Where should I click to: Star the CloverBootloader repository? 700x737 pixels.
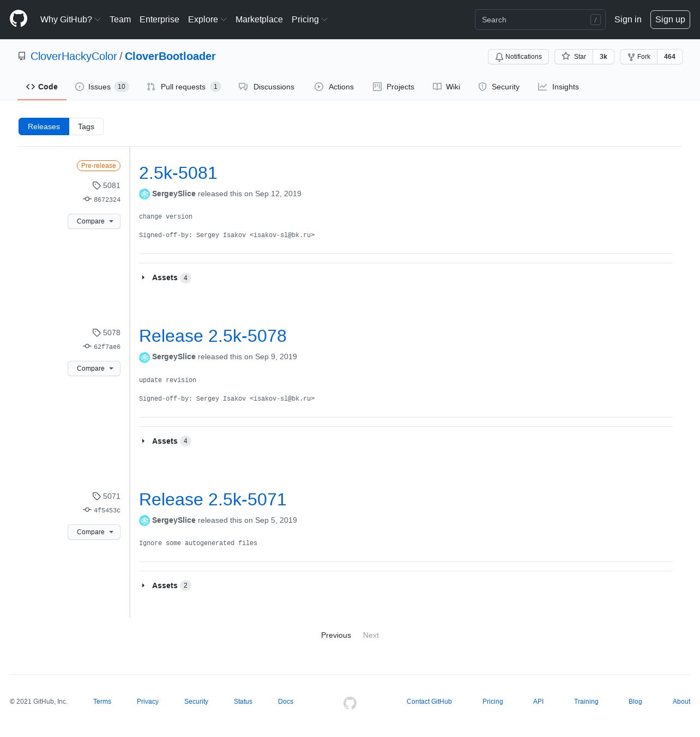point(574,57)
